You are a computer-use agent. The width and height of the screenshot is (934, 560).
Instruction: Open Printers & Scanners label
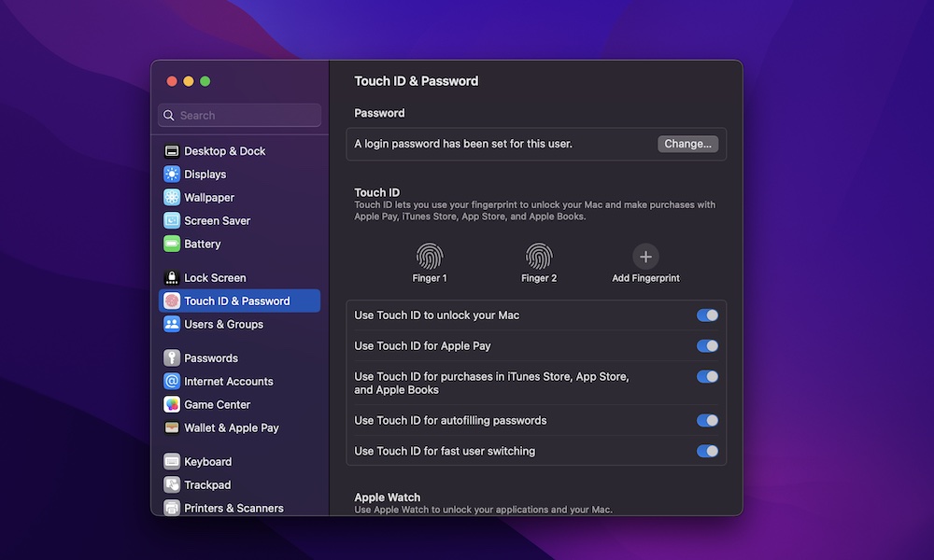tap(233, 509)
